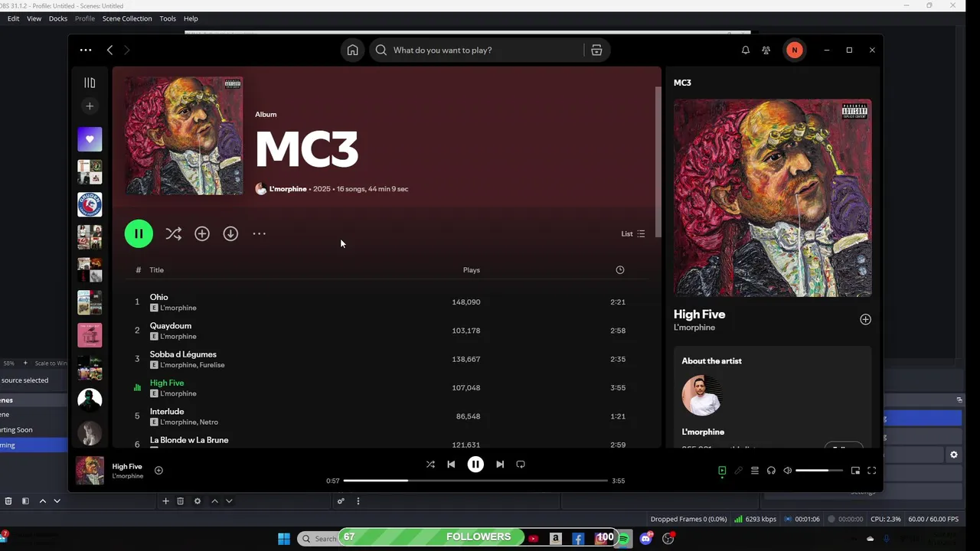Open the YouTube taskbar icon
The width and height of the screenshot is (980, 551).
point(534,538)
